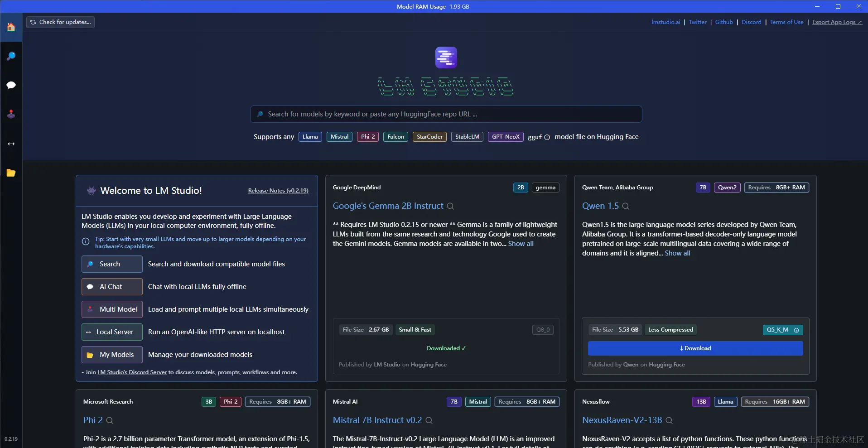
Task: Open NexusRaven-V2-13B title link
Action: 622,420
